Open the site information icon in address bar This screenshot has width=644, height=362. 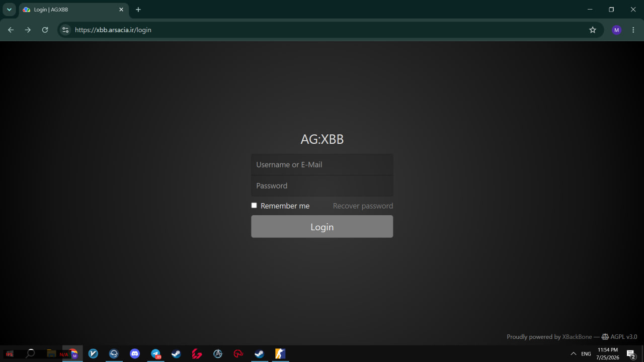(x=65, y=30)
